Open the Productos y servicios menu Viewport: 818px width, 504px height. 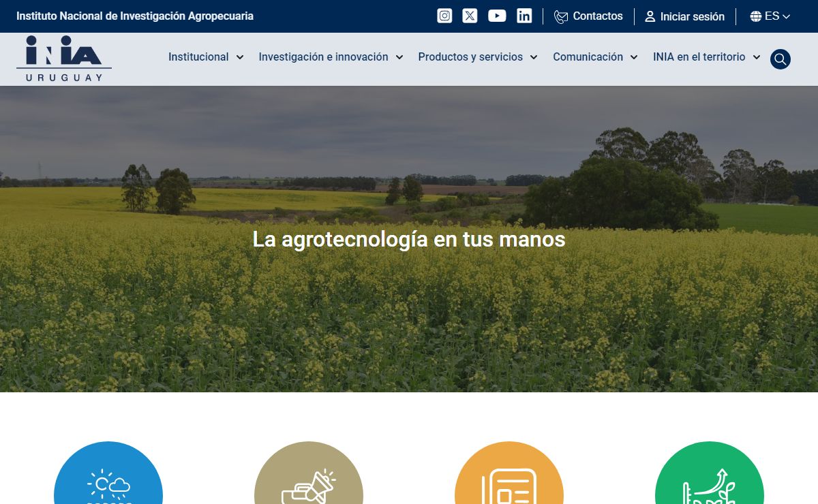pos(470,57)
